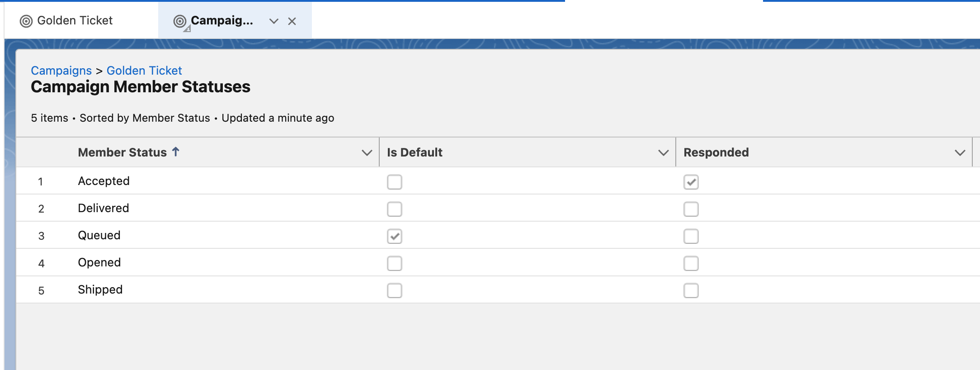The width and height of the screenshot is (980, 370).
Task: Close the Campaig... tab with the X
Action: [x=292, y=21]
